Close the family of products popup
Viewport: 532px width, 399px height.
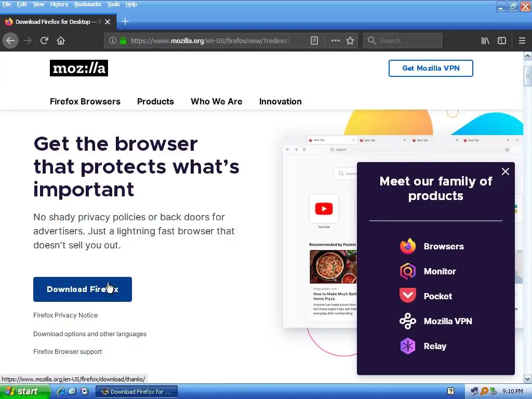click(505, 171)
